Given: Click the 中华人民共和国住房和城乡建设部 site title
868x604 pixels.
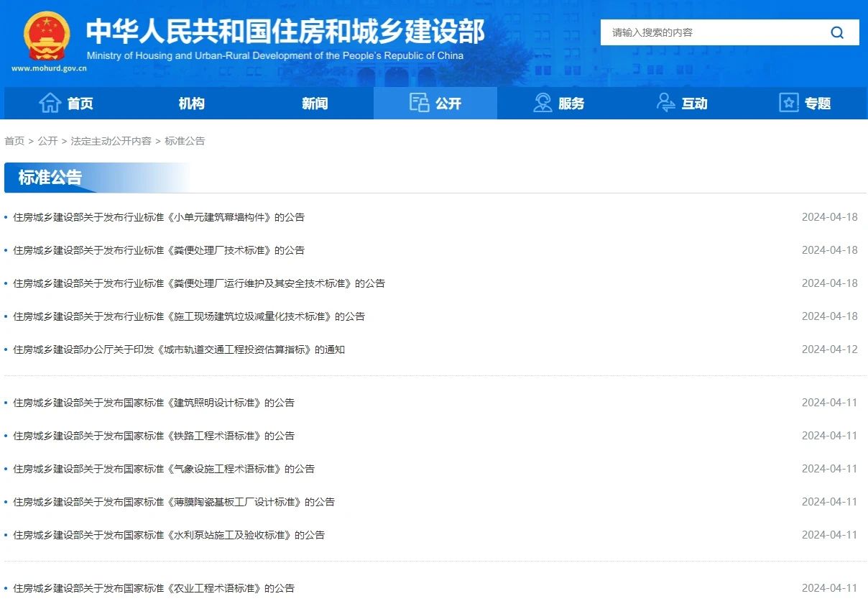Looking at the screenshot, I should click(x=285, y=31).
